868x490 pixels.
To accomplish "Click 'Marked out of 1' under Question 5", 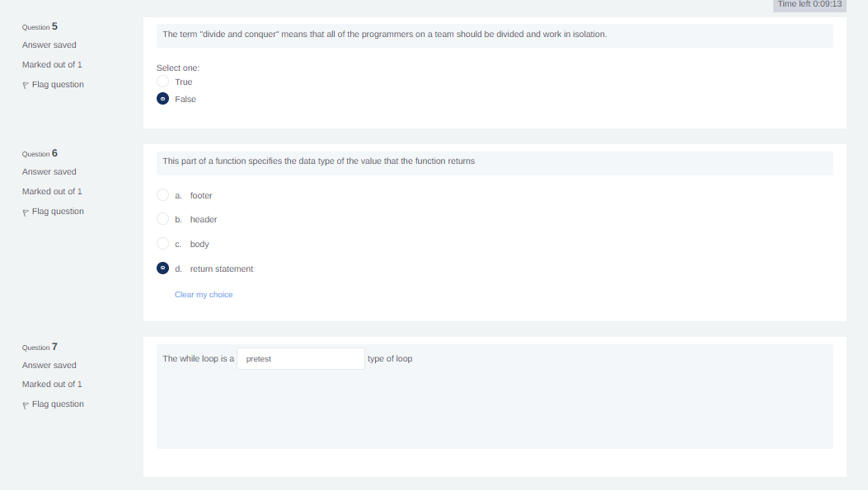I will [52, 65].
